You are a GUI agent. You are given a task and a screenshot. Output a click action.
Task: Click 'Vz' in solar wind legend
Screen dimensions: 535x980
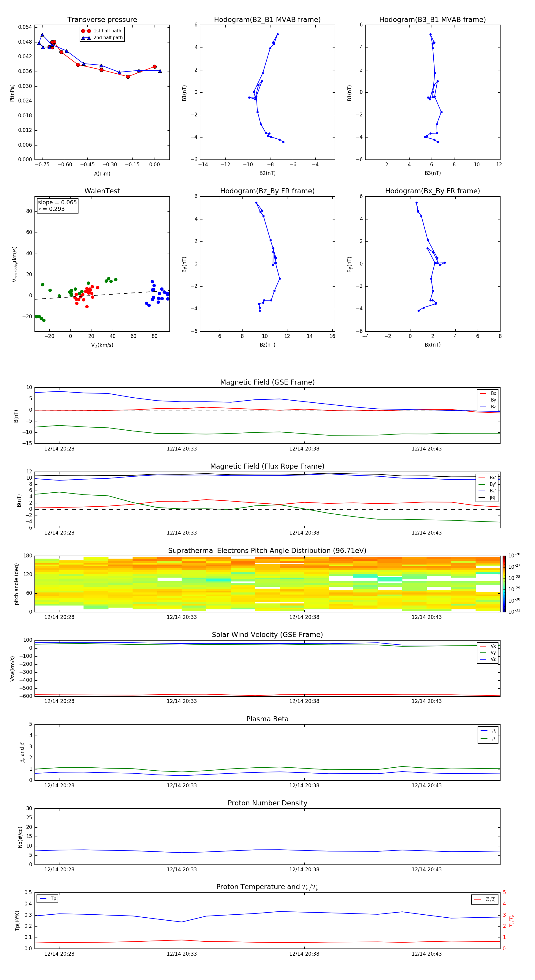pyautogui.click(x=488, y=659)
